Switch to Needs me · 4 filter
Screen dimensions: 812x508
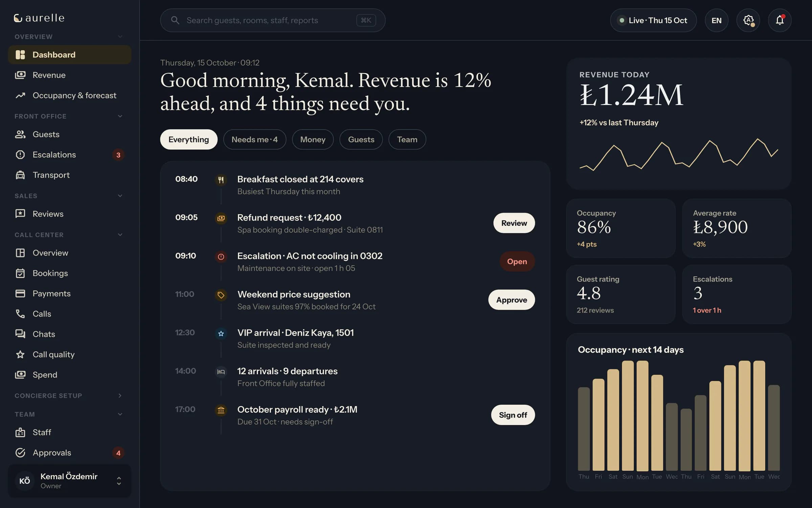[254, 139]
